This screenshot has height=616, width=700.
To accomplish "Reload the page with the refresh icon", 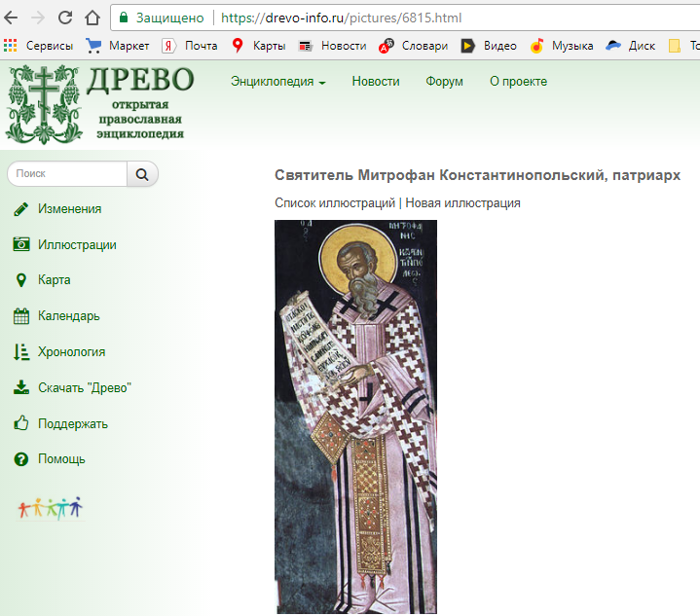I will tap(65, 18).
